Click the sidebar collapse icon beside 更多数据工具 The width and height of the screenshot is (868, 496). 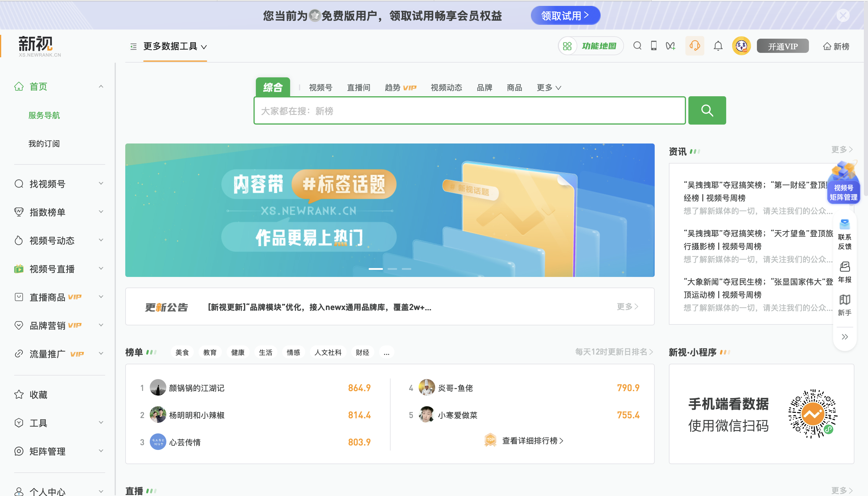[x=133, y=47]
